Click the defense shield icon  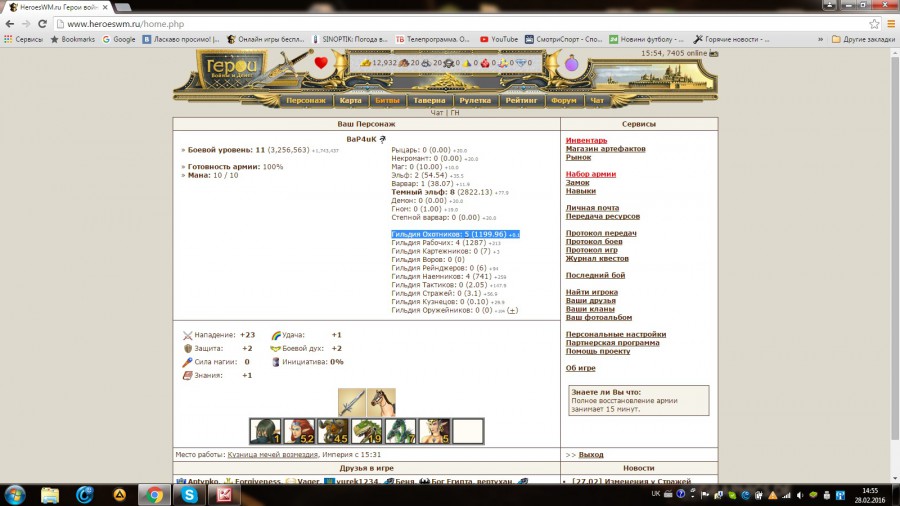(188, 348)
